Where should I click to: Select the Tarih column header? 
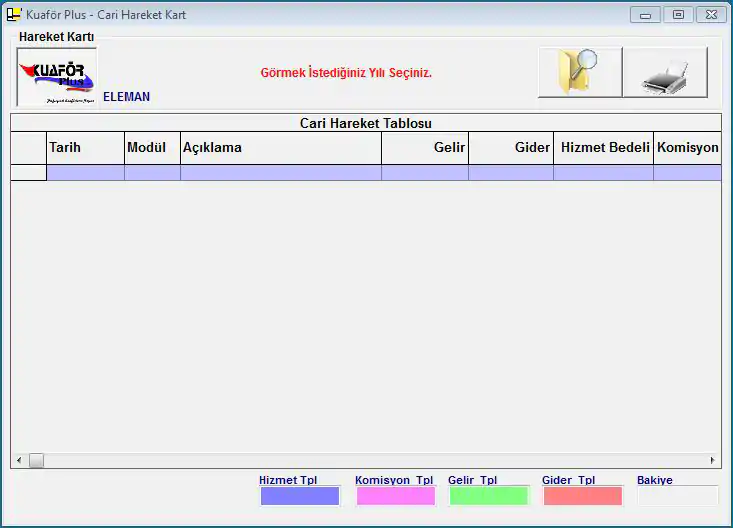click(x=85, y=148)
